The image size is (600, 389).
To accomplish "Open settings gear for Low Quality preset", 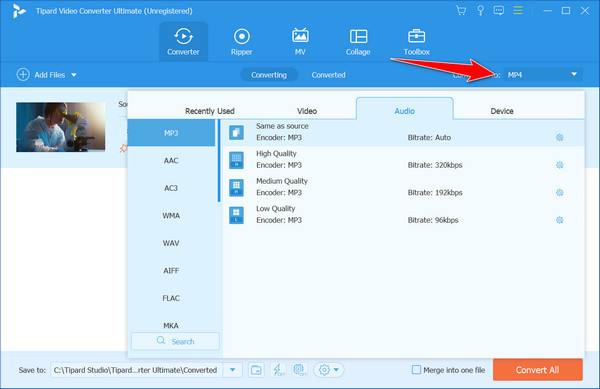I will click(559, 220).
